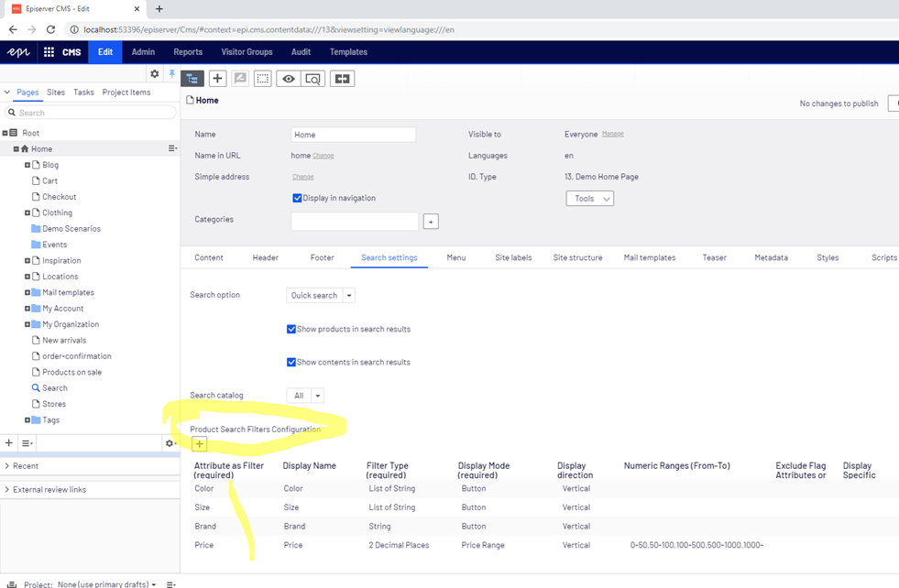This screenshot has width=899, height=588.
Task: Switch to the Project Items tab
Action: click(126, 93)
